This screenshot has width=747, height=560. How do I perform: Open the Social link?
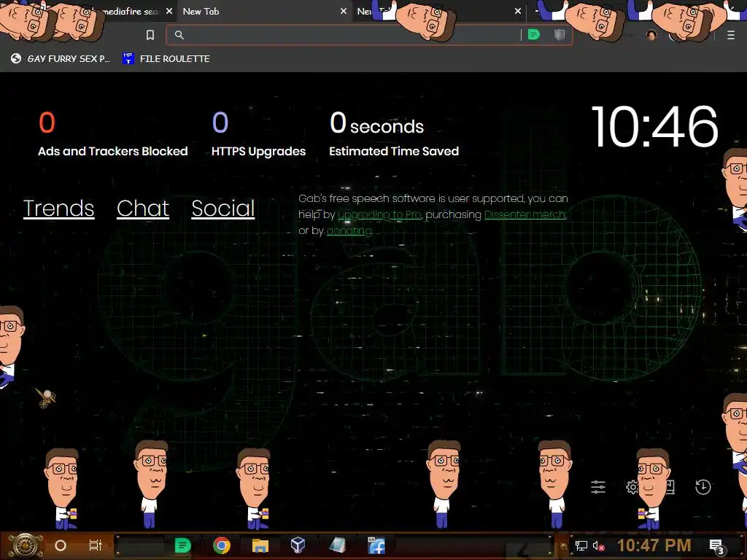click(x=223, y=208)
